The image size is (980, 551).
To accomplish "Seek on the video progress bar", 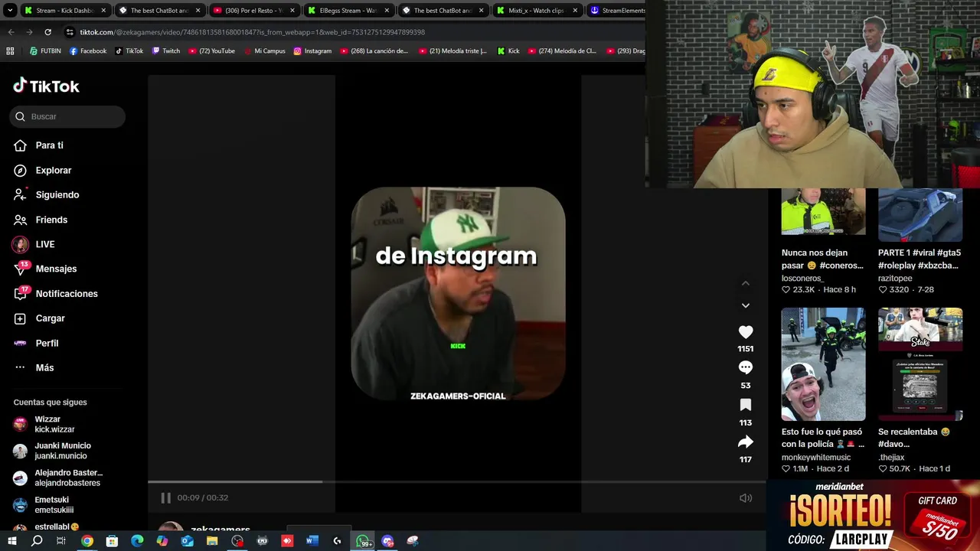I will point(456,482).
